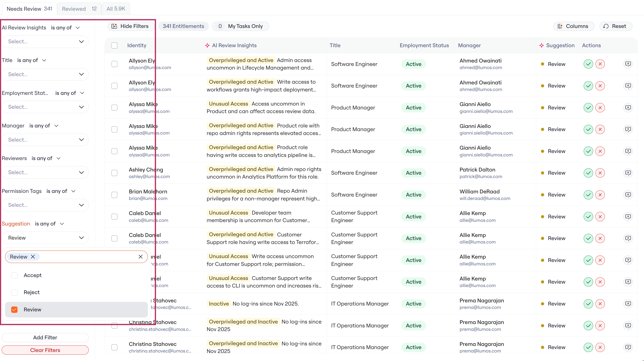Screen dimensions: 644x361
Task: Click 341 Entitlements count pill
Action: [183, 26]
